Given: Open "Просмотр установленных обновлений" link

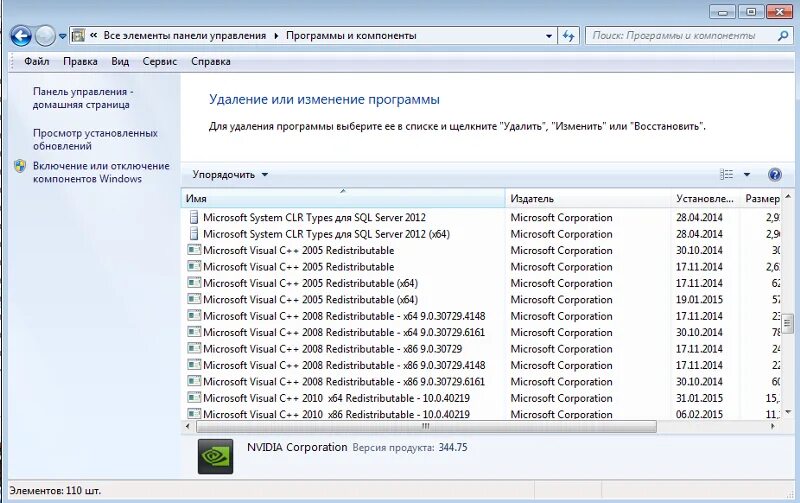Looking at the screenshot, I should tap(95, 139).
